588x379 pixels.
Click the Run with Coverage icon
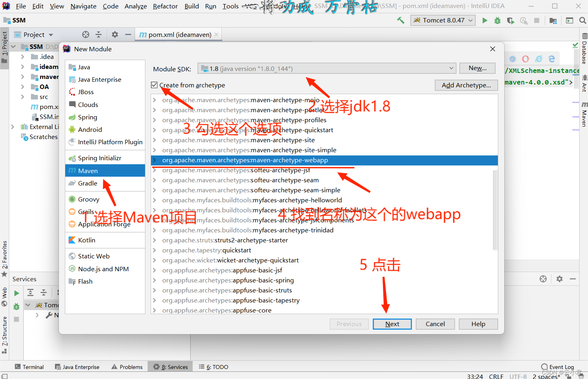(x=510, y=20)
